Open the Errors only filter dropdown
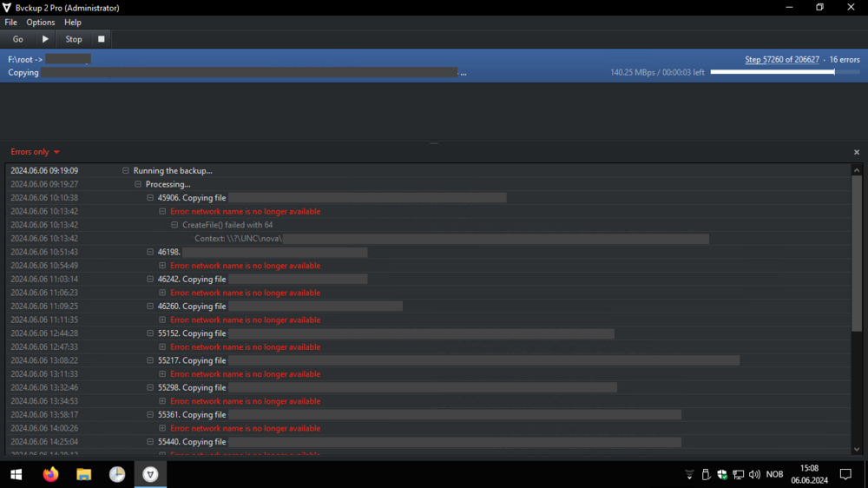Image resolution: width=868 pixels, height=488 pixels. click(35, 152)
